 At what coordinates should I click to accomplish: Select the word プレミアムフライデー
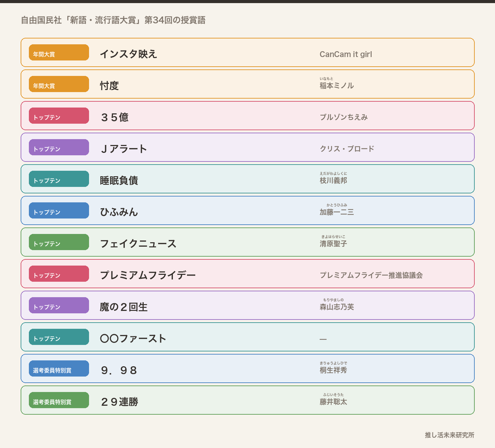pyautogui.click(x=147, y=275)
